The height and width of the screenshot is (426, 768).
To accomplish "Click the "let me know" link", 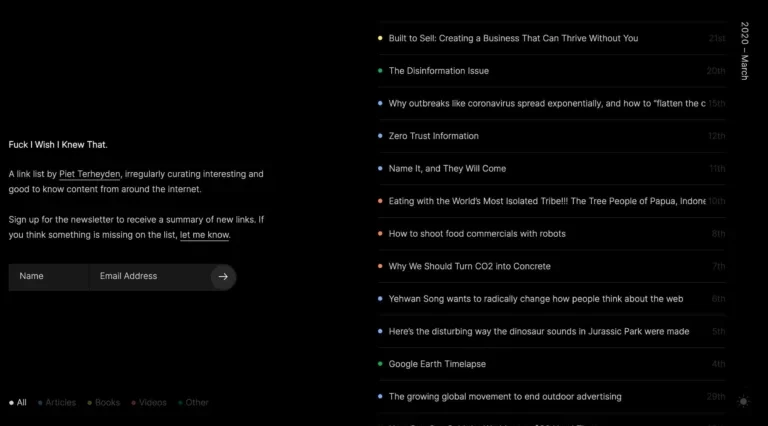I will (x=204, y=235).
